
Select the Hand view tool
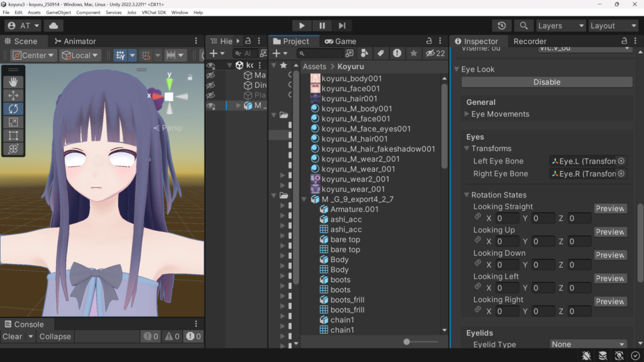coord(13,82)
